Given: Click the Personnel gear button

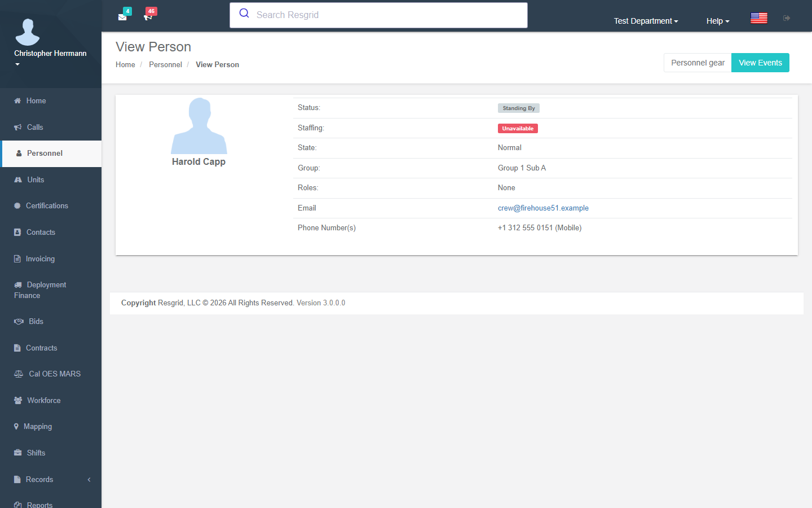Looking at the screenshot, I should coord(698,63).
